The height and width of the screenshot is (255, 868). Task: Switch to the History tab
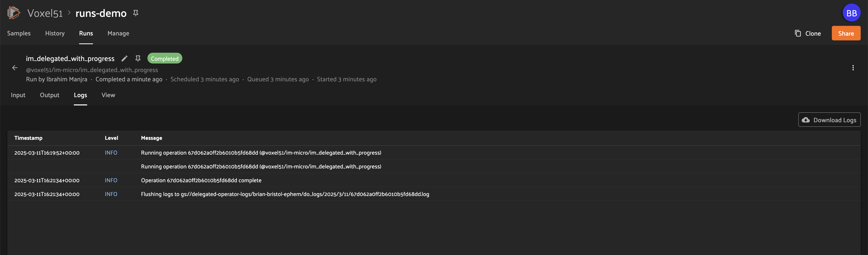coord(55,33)
